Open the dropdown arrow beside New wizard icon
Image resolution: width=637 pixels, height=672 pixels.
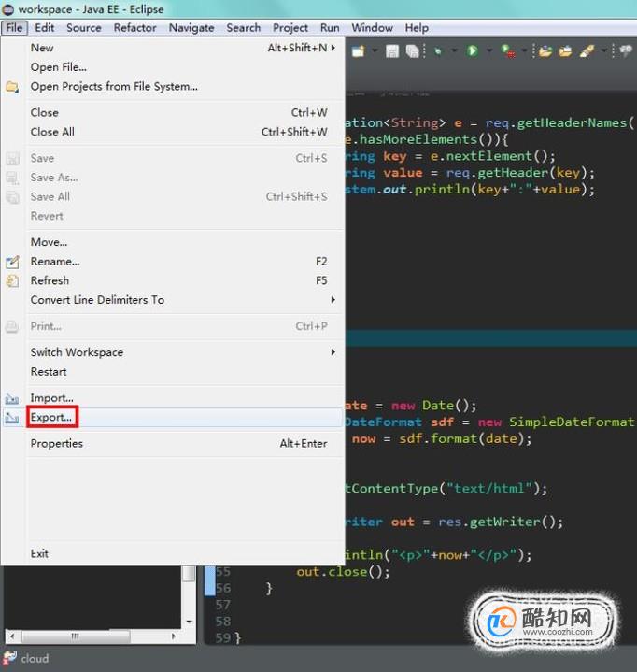(x=375, y=50)
